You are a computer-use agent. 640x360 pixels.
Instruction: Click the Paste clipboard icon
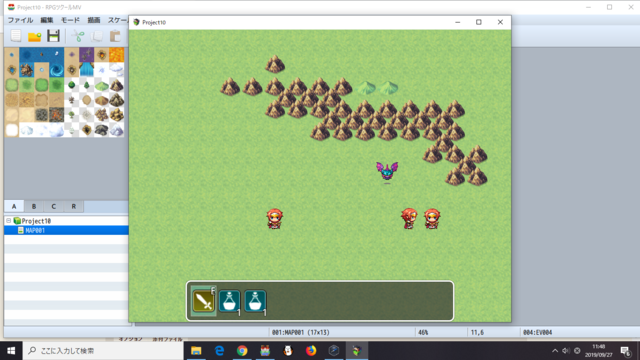pos(115,36)
